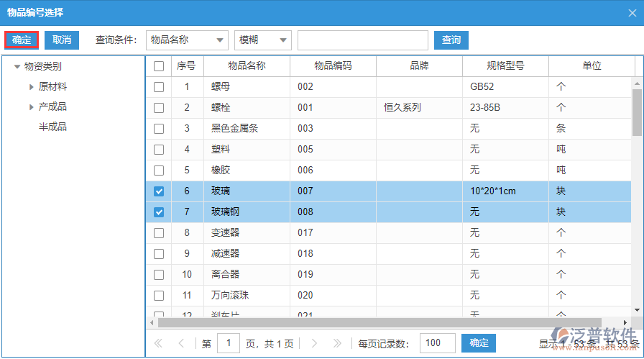The height and width of the screenshot is (359, 644).
Task: Expand the 产成品 category node
Action: click(x=32, y=107)
